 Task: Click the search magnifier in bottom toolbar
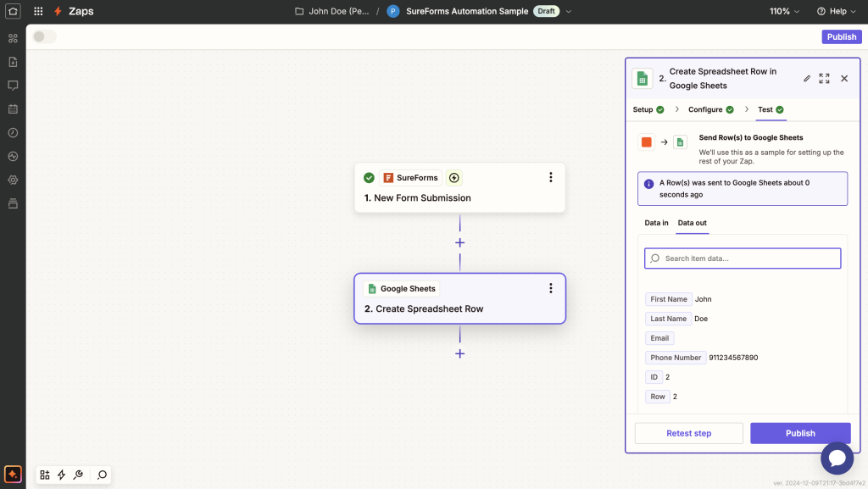102,475
